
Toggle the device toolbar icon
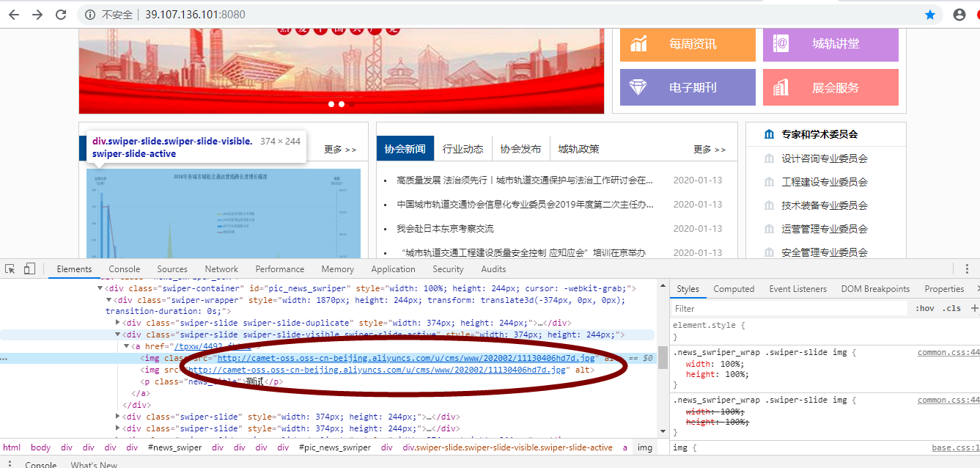[29, 269]
